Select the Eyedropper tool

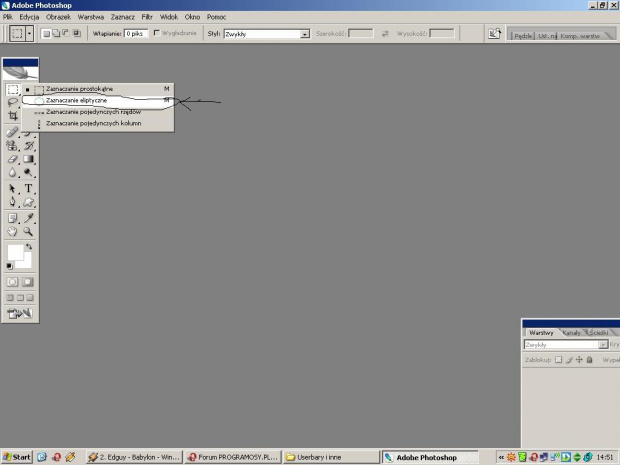click(x=28, y=218)
